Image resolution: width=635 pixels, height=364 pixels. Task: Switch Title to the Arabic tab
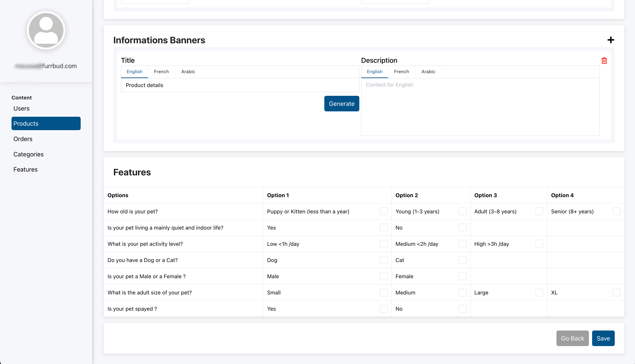[x=188, y=72]
